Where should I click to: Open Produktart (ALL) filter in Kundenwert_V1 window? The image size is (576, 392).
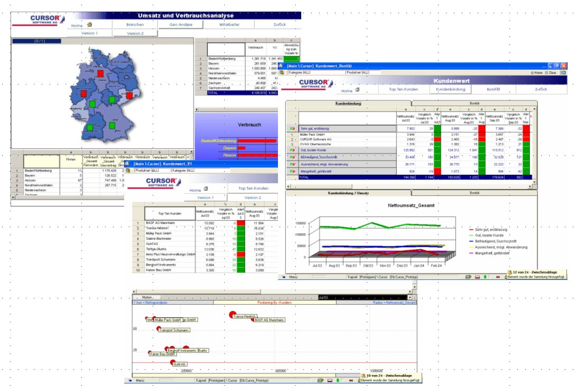click(152, 171)
